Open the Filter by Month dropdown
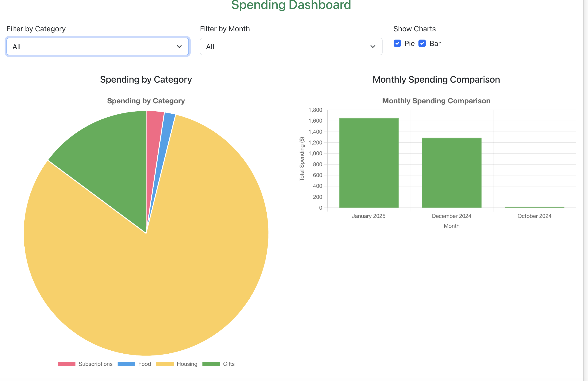This screenshot has width=588, height=381. 291,46
